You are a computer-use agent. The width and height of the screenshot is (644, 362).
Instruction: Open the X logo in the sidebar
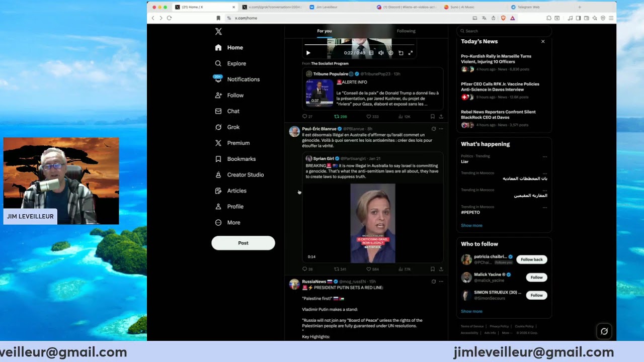pos(218,31)
